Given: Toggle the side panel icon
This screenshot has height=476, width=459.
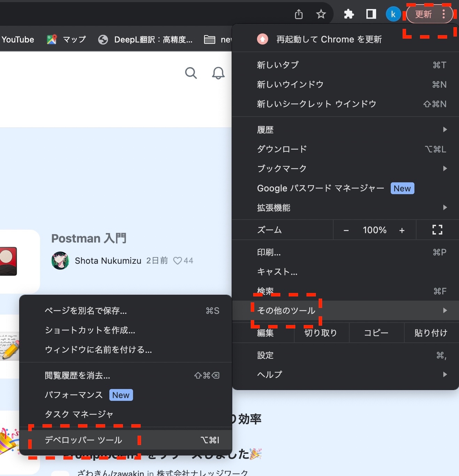Looking at the screenshot, I should (371, 14).
